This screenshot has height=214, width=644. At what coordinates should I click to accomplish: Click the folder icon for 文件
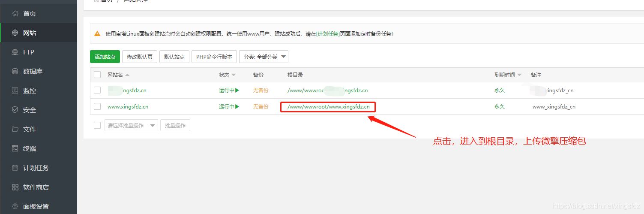click(x=15, y=130)
